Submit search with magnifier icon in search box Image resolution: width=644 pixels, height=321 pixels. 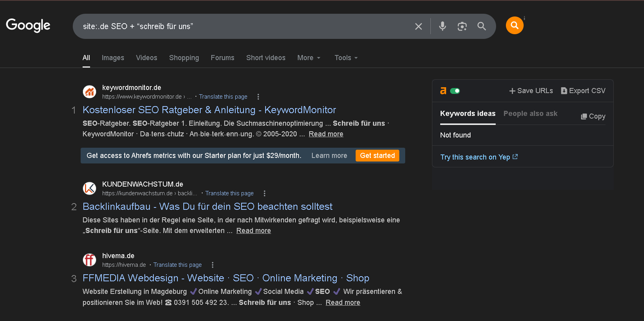[482, 26]
